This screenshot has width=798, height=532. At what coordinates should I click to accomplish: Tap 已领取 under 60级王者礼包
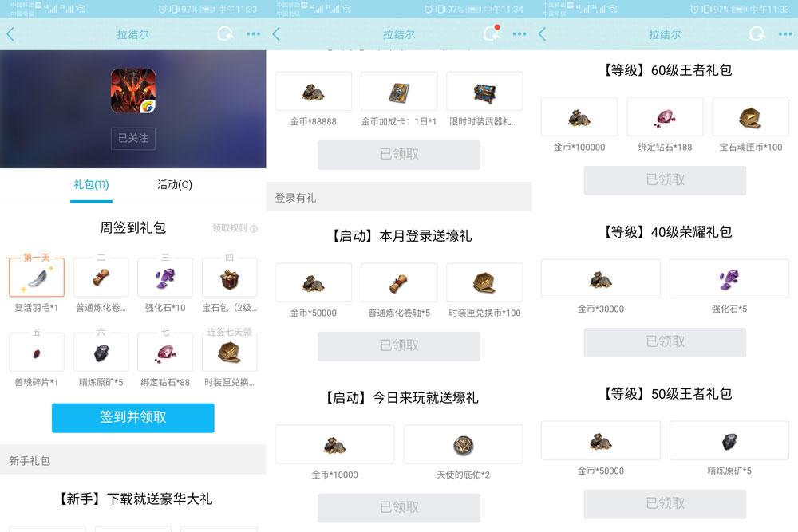click(x=666, y=180)
